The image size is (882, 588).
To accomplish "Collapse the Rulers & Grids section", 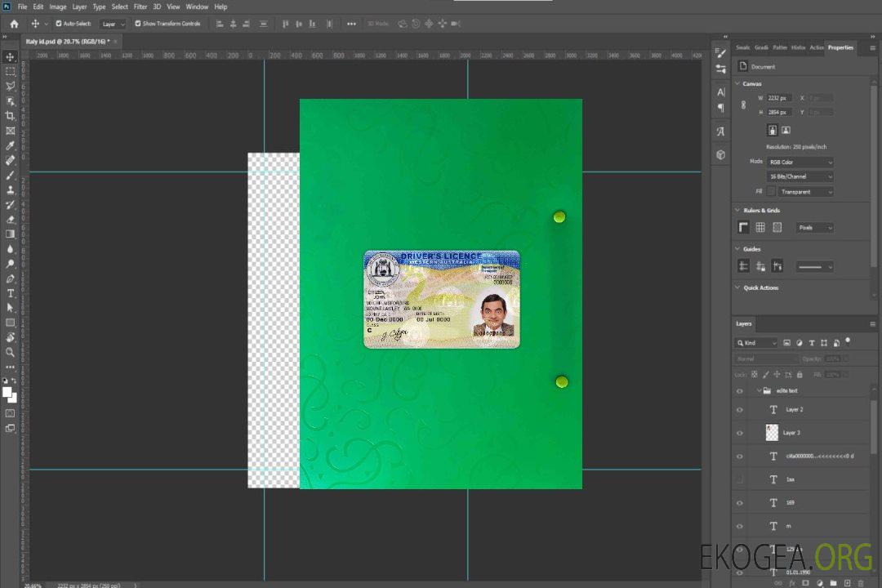I will point(737,211).
